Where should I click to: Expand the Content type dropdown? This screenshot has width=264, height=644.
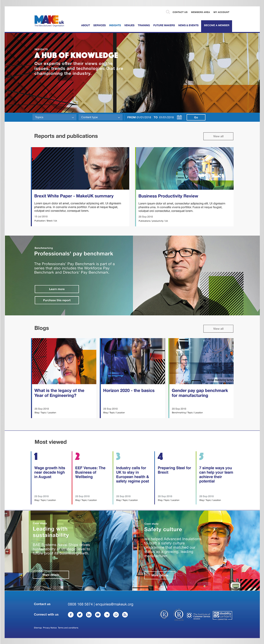100,117
